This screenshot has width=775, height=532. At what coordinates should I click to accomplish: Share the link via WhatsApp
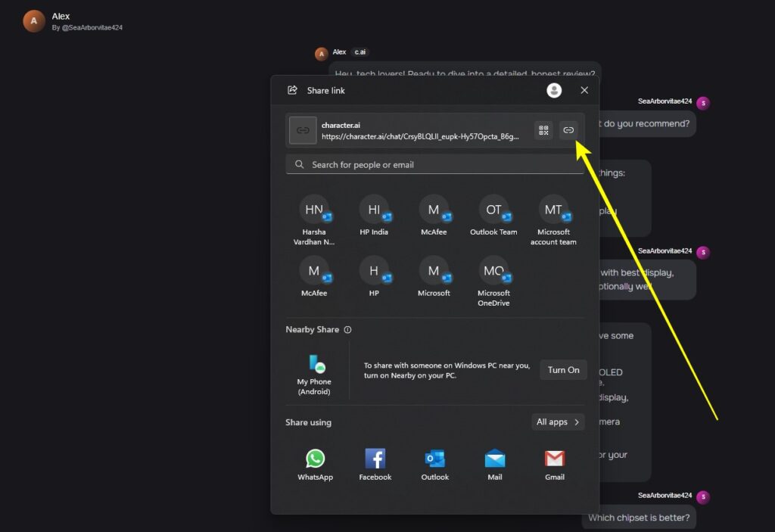tap(315, 464)
